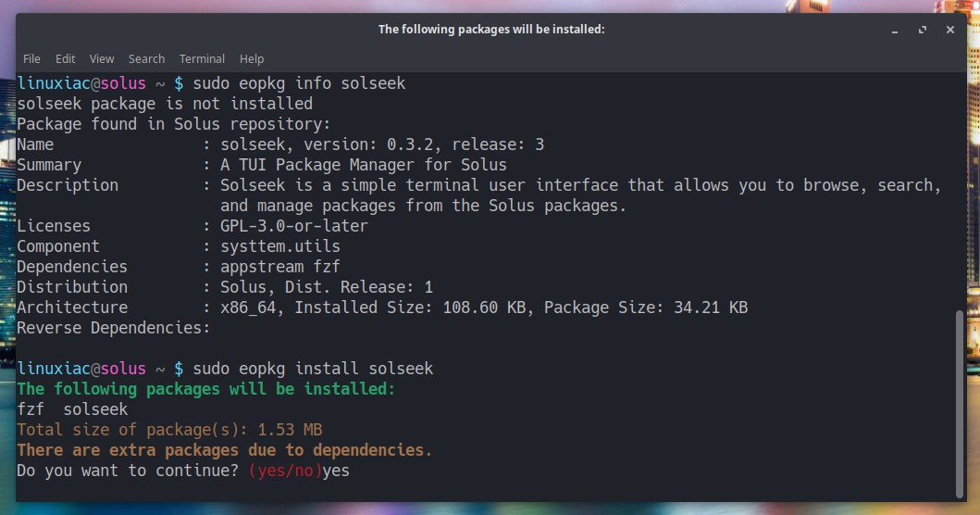
Task: Click the red "(yes/no)" prompt text
Action: click(x=285, y=471)
